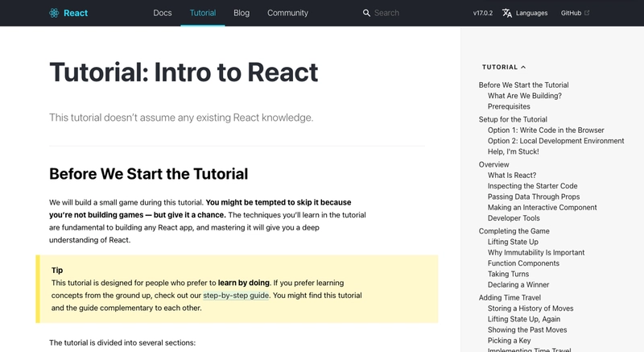Screen dimensions: 644x352
Task: Click the search magnifier icon
Action: coord(366,13)
